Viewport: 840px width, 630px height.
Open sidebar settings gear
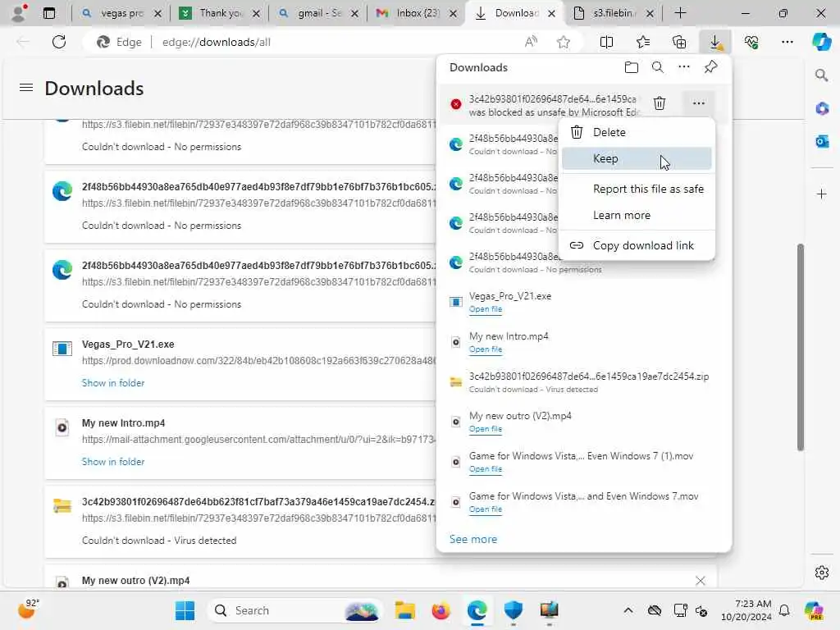point(822,573)
